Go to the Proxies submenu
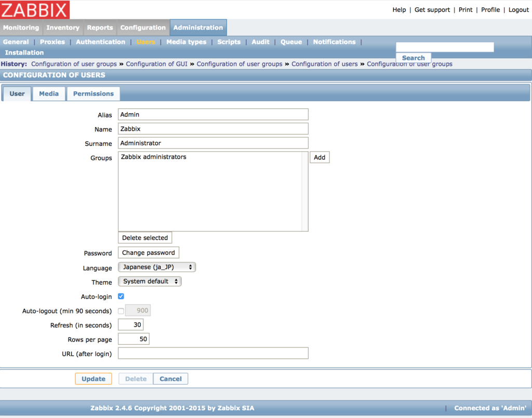The image size is (532, 418). pyautogui.click(x=52, y=42)
